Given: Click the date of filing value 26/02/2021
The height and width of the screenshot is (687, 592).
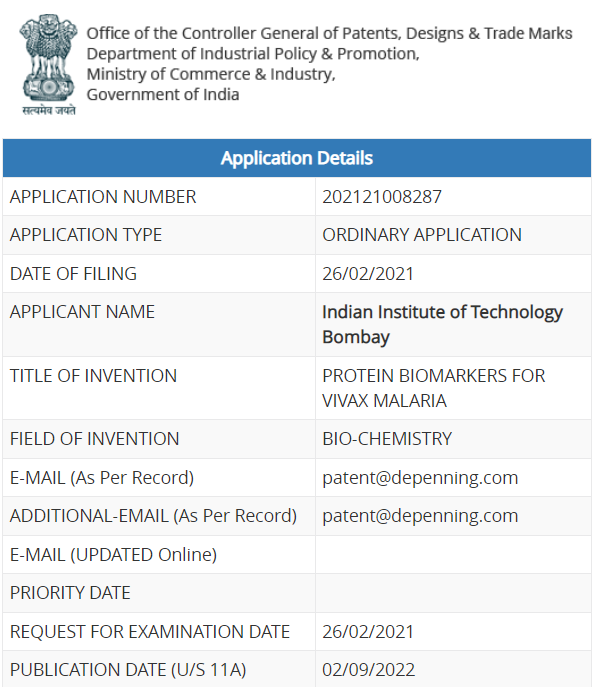Looking at the screenshot, I should [368, 274].
